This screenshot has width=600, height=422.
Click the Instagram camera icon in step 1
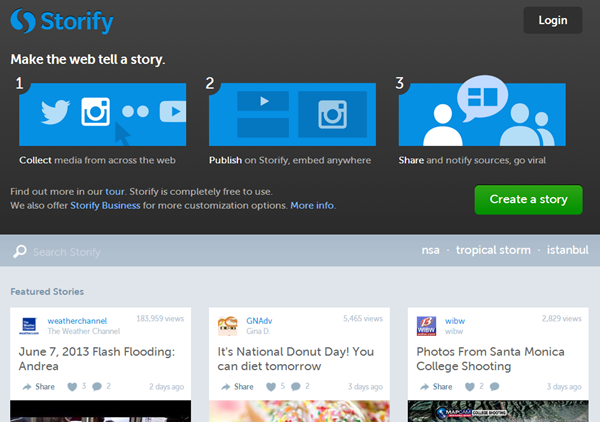[95, 111]
